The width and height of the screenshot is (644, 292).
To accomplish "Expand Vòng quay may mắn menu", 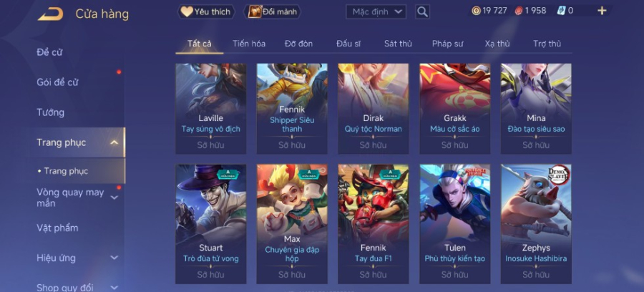I will 114,198.
